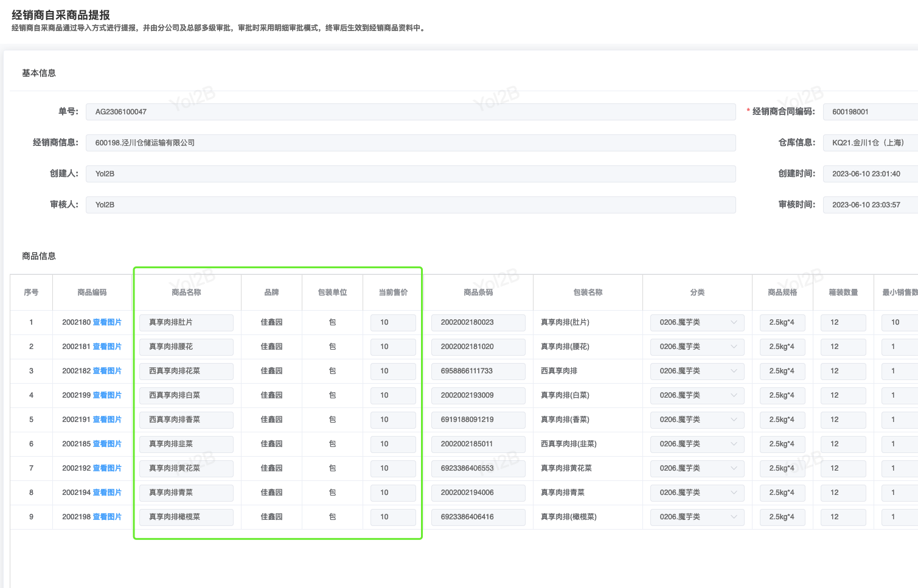The height and width of the screenshot is (588, 918).
Task: Expand 分类 dropdown in the 真享肉排韭菜 row
Action: pyautogui.click(x=697, y=444)
